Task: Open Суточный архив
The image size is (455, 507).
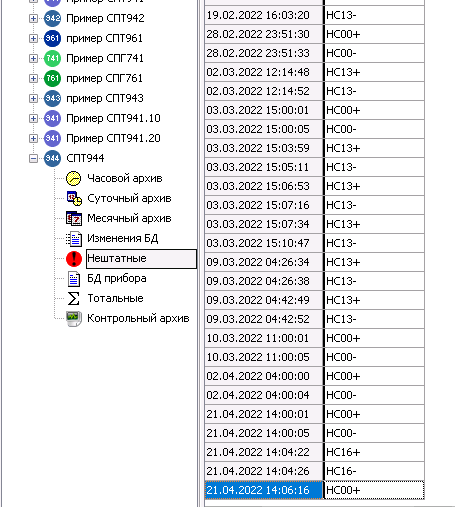Action: (x=129, y=198)
